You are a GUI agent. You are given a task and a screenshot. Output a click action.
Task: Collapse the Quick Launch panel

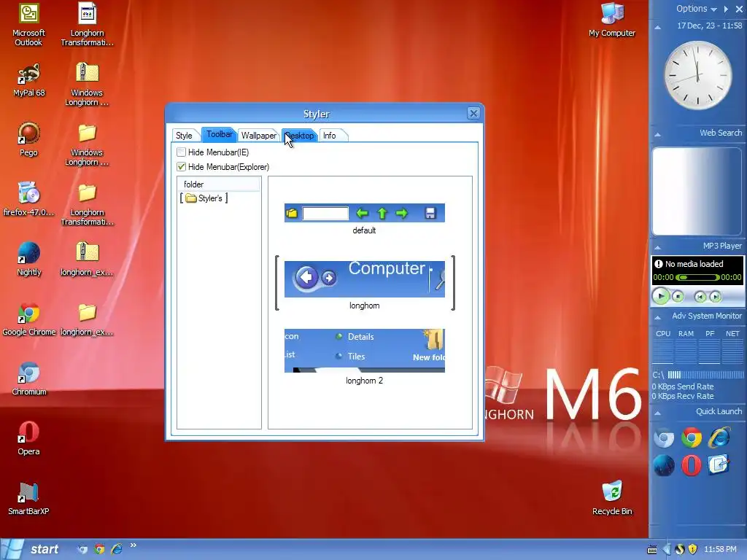(658, 413)
